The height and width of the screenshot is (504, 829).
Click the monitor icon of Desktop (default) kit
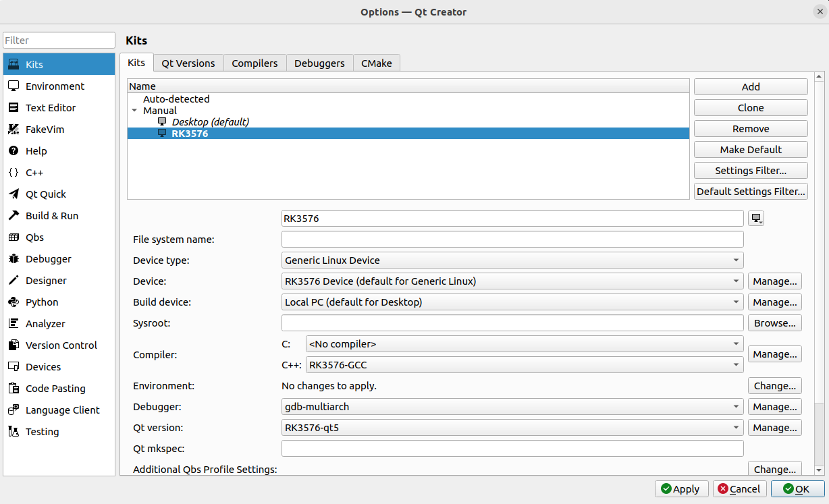162,121
